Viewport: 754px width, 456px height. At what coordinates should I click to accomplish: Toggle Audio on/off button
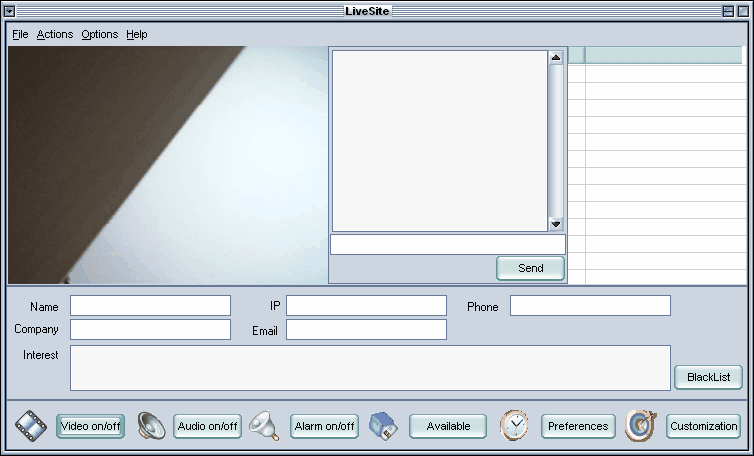[207, 426]
